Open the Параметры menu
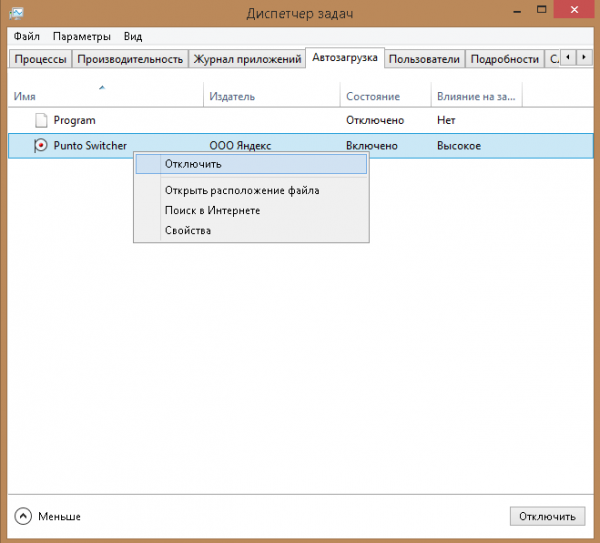Screen dimensions: 600x543 coord(82,36)
